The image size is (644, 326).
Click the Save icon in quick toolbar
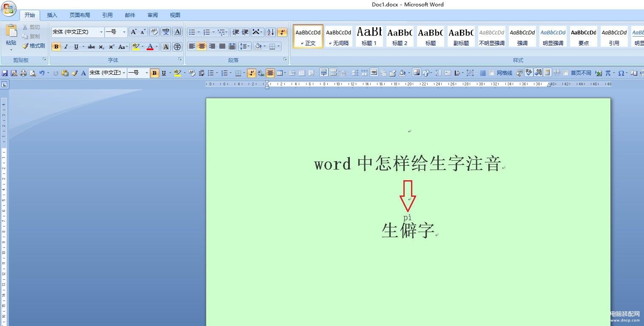click(5, 73)
